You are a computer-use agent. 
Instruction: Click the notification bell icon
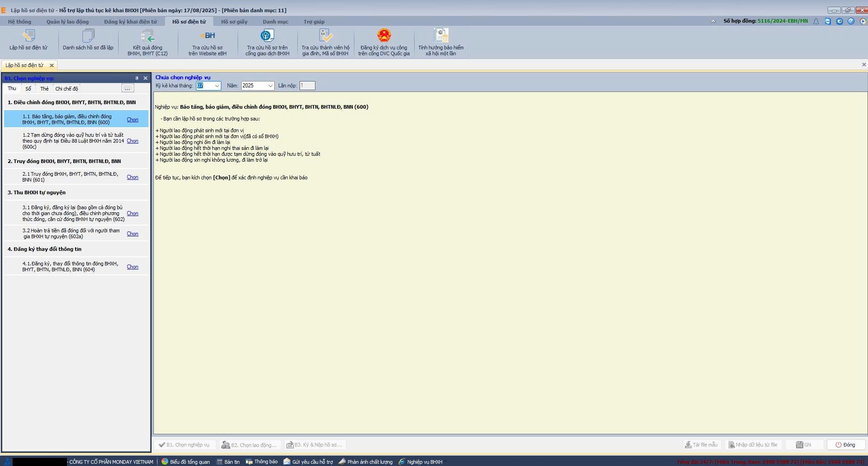coord(816,21)
